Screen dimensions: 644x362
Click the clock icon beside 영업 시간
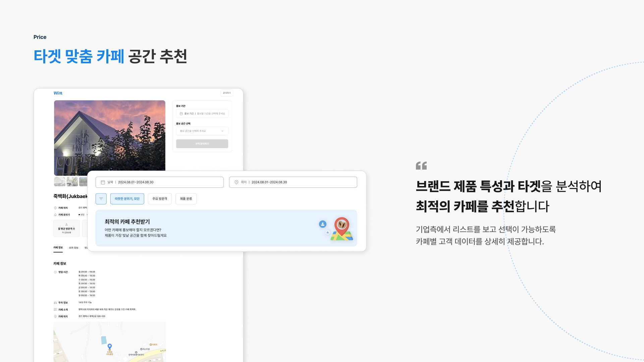55,272
